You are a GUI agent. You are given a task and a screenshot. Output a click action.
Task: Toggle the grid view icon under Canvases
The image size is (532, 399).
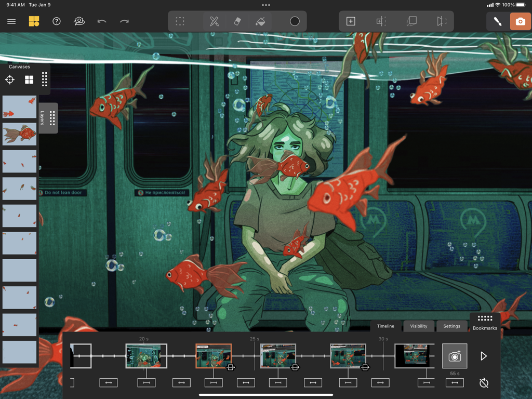click(29, 79)
